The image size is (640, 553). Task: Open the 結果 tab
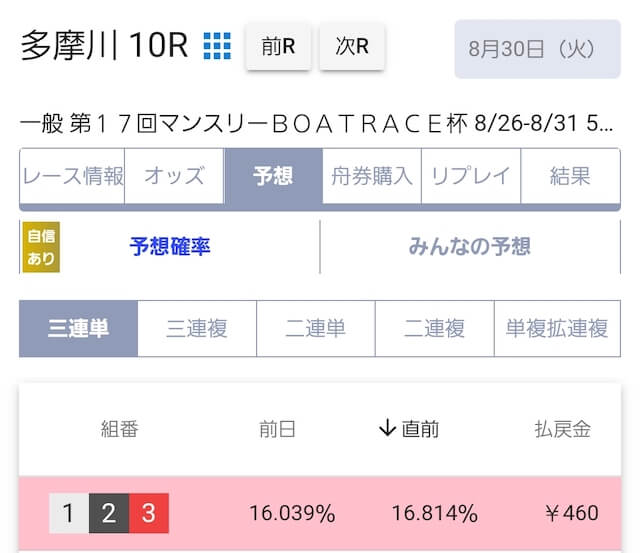click(x=571, y=176)
